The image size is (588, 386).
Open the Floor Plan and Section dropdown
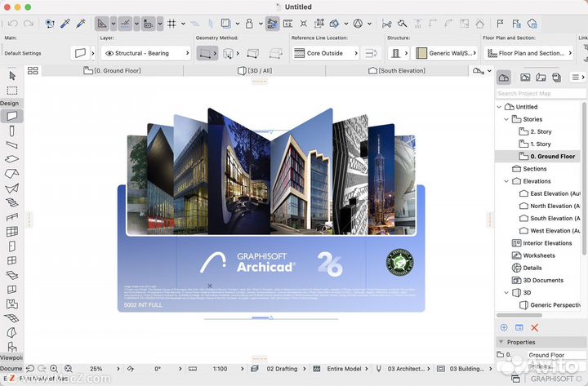pyautogui.click(x=528, y=53)
